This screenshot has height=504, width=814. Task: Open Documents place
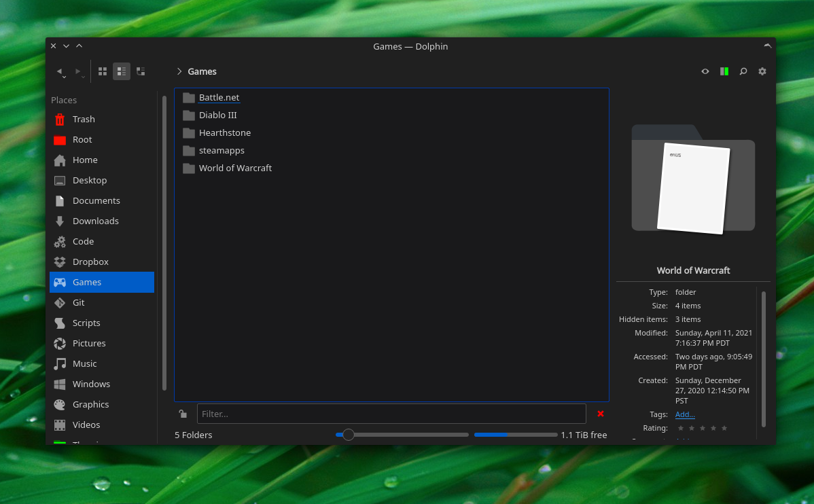click(x=102, y=200)
